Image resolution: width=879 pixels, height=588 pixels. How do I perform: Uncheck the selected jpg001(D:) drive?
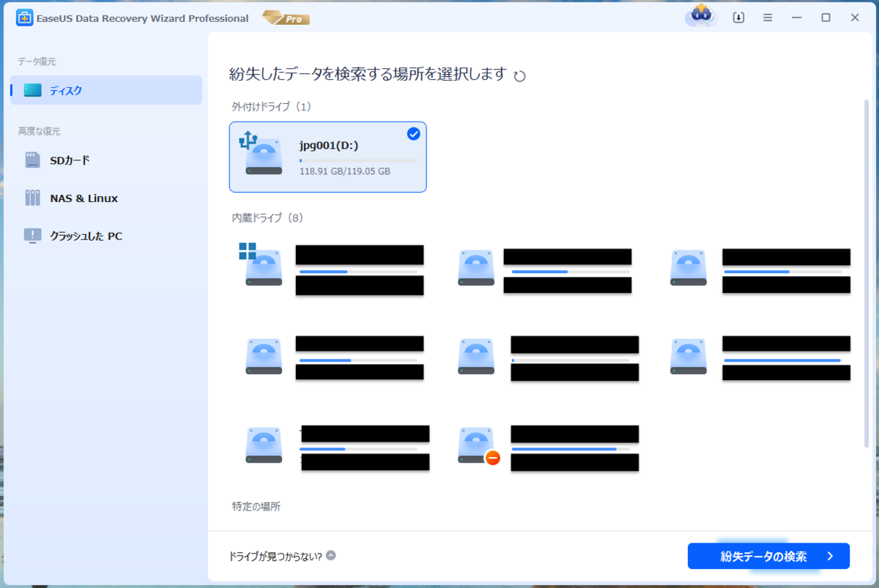coord(413,133)
